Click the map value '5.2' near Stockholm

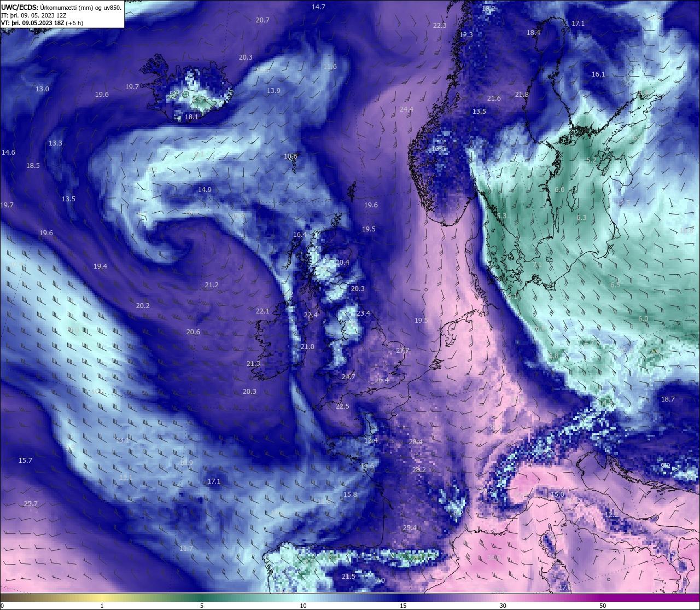(x=591, y=160)
